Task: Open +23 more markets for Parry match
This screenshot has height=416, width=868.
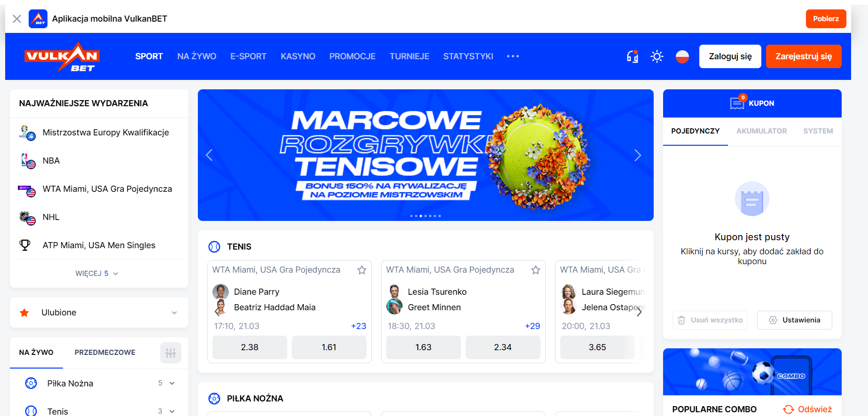Action: click(359, 326)
